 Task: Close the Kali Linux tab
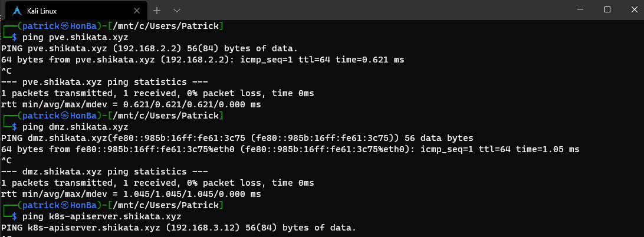coord(136,11)
